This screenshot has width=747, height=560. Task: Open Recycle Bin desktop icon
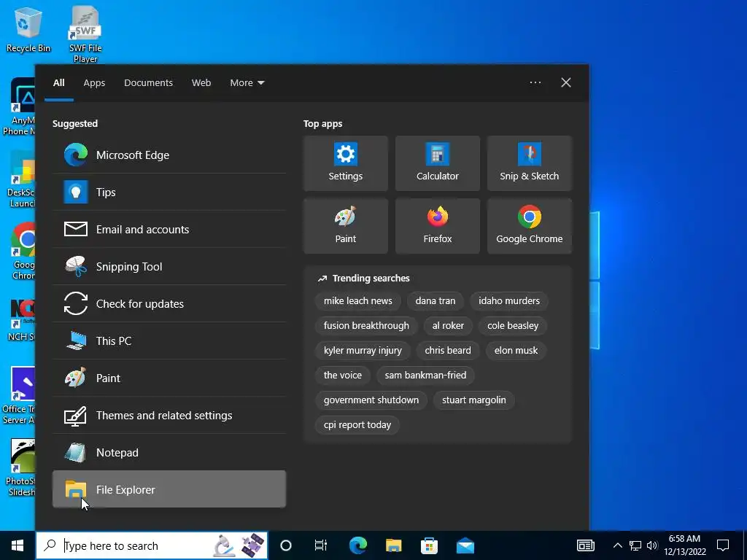point(28,29)
